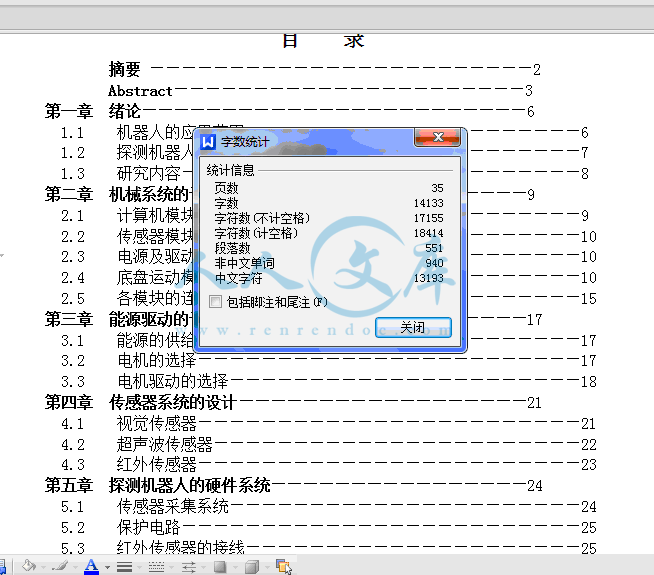
Task: Click 字符数(计空格) value 18414
Action: [428, 233]
